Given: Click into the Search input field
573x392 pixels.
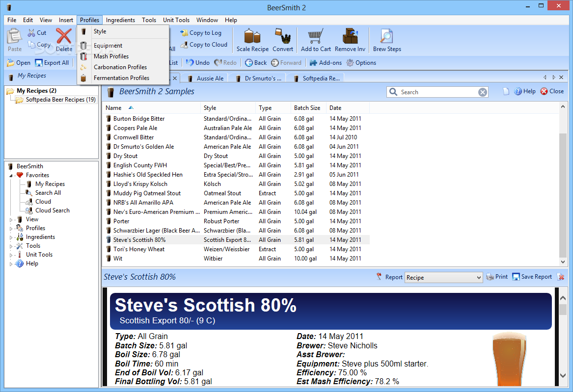Looking at the screenshot, I should pyautogui.click(x=438, y=92).
